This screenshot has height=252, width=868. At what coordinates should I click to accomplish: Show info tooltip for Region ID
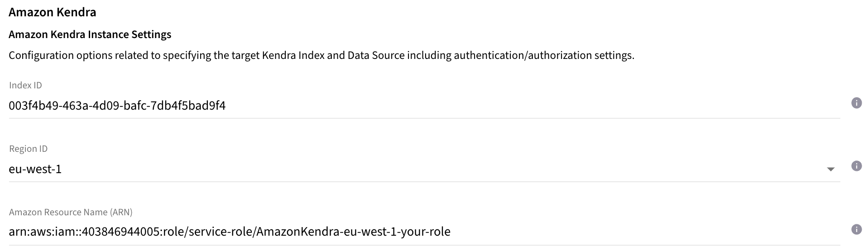point(856,166)
